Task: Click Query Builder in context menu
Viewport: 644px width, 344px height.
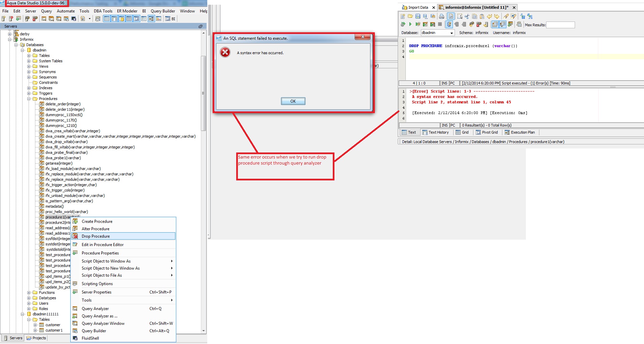Action: tap(123, 331)
